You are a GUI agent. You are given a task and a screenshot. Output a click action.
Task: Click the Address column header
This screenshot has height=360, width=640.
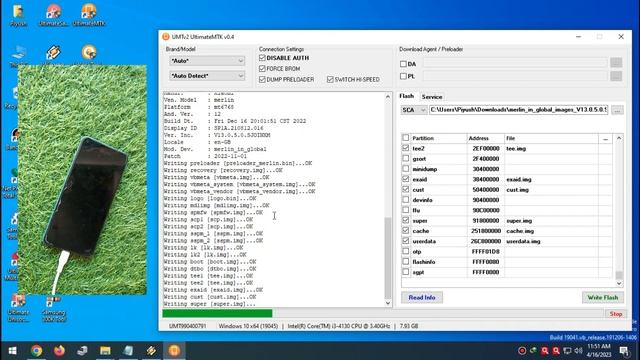486,138
